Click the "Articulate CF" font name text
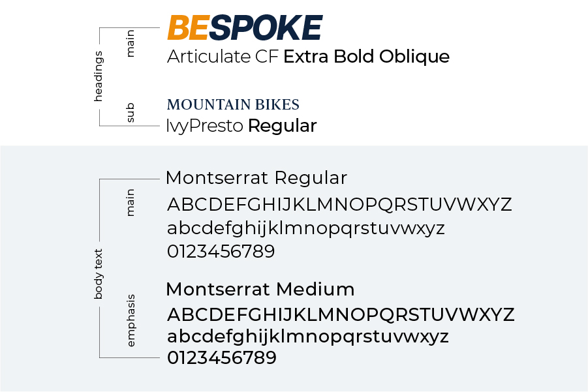This screenshot has width=588, height=392. tap(223, 57)
